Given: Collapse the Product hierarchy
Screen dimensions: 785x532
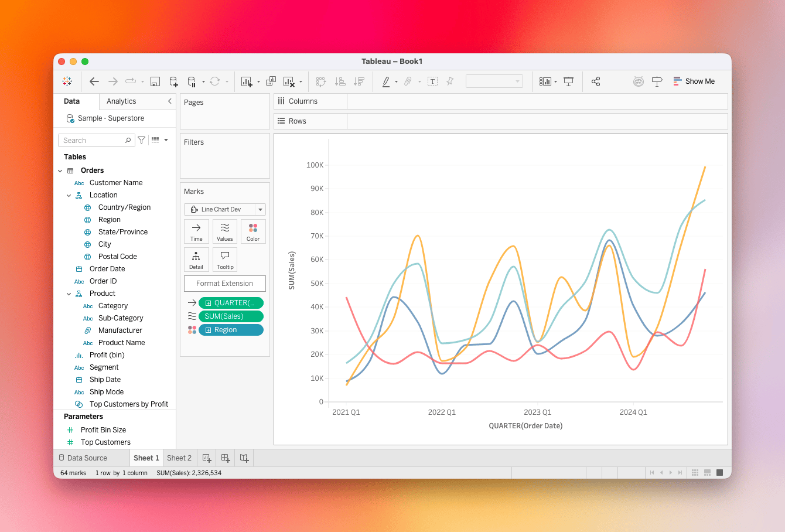Looking at the screenshot, I should tap(69, 294).
